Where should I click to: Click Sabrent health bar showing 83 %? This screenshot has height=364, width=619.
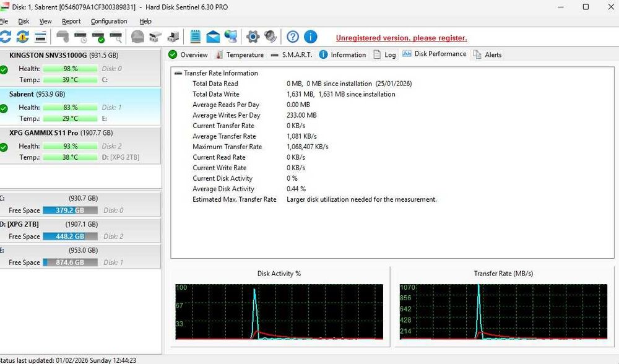coord(71,107)
